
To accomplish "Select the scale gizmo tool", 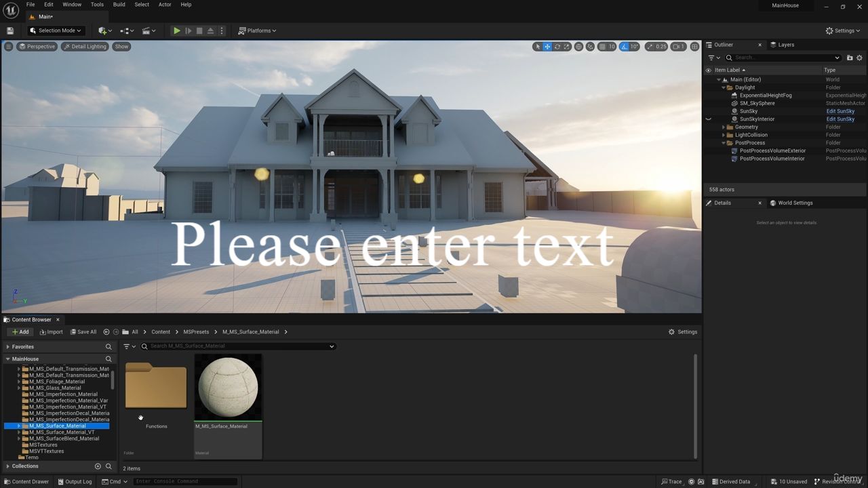I will click(566, 47).
